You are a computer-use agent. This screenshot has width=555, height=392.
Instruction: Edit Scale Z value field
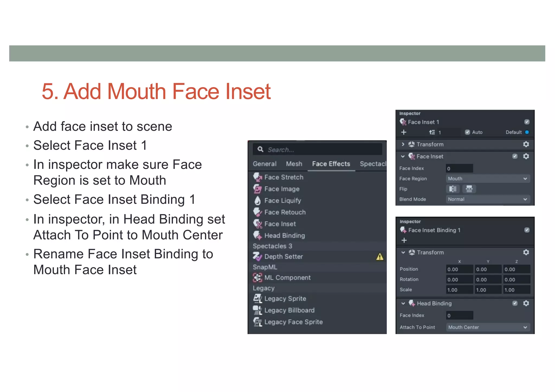[x=517, y=290]
